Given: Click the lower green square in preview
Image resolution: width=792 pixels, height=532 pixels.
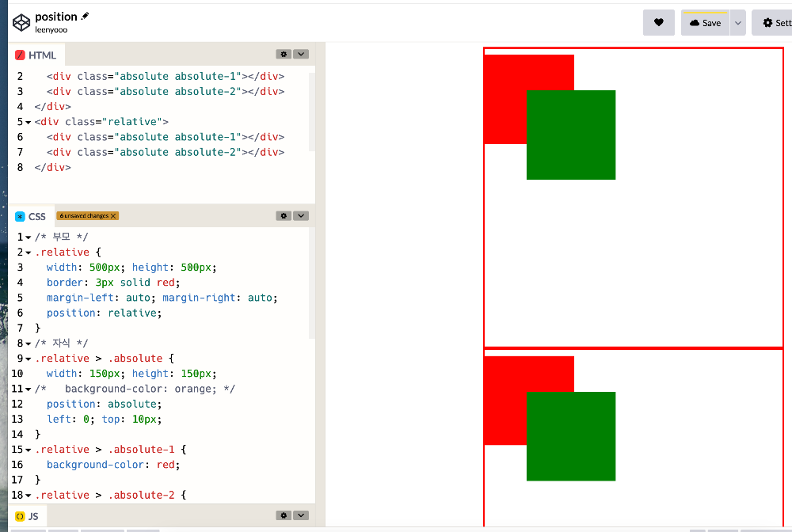Looking at the screenshot, I should (571, 436).
